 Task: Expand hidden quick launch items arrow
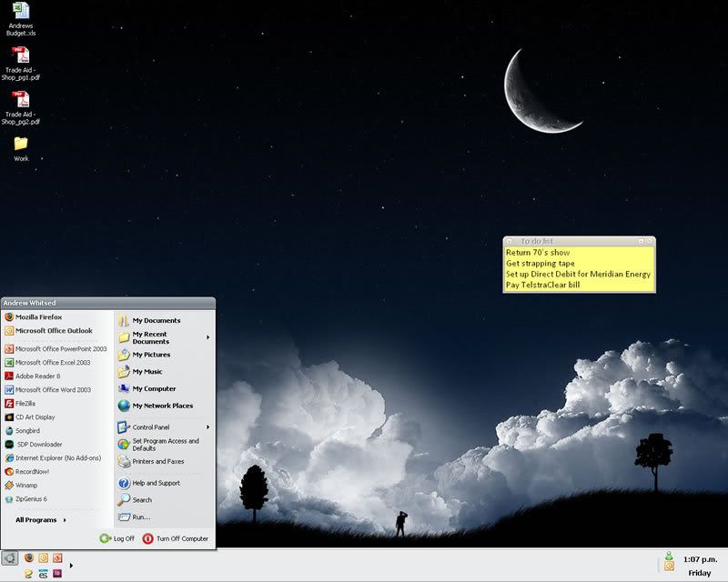click(x=71, y=566)
